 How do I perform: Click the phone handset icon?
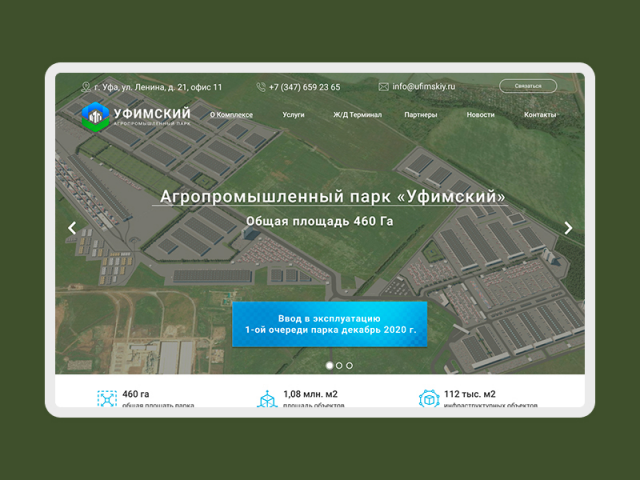(261, 87)
